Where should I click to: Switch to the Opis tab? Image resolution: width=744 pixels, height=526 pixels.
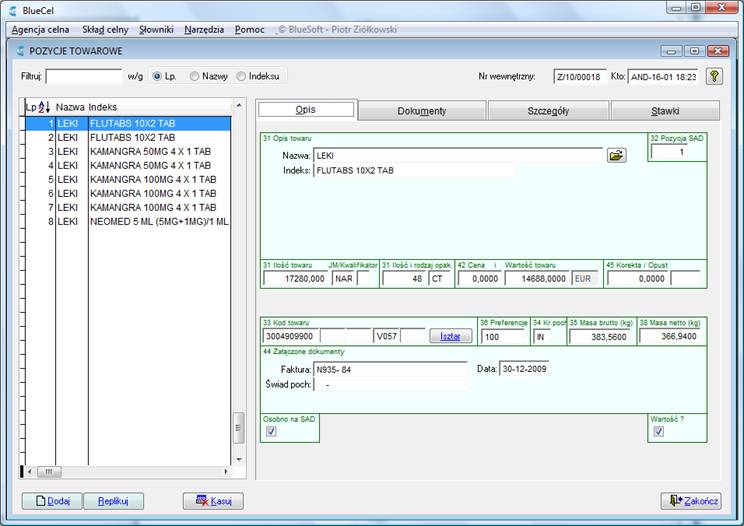pyautogui.click(x=306, y=110)
